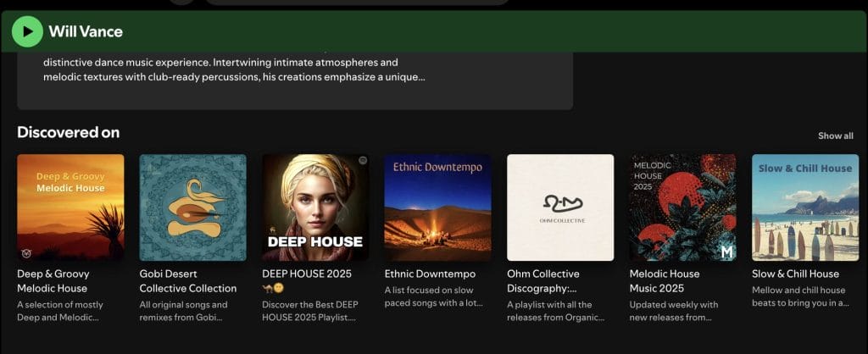Screen dimensions: 868x354
Task: Select the DEEP HOUSE 2025 woman portrait cover
Action: (315, 207)
